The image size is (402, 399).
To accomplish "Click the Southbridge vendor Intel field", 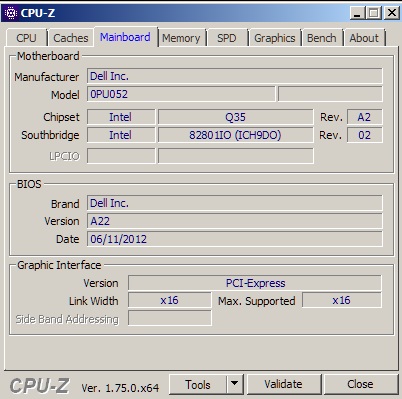I will (121, 135).
